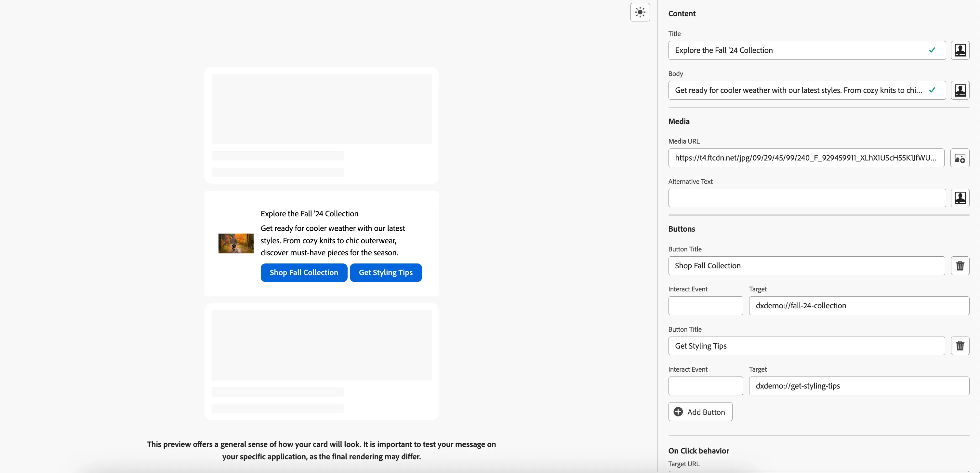Delete the Get Styling Tips button
Screen dimensions: 980x473
pos(960,346)
